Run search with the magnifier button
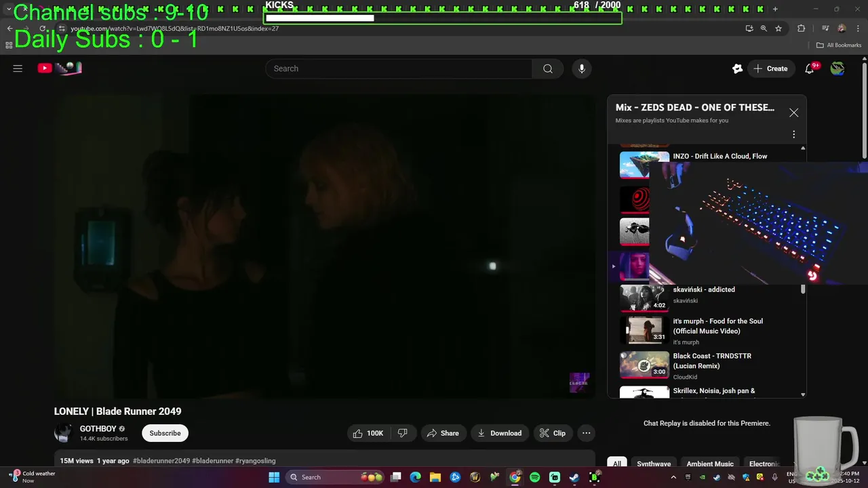This screenshot has height=488, width=868. [x=548, y=68]
